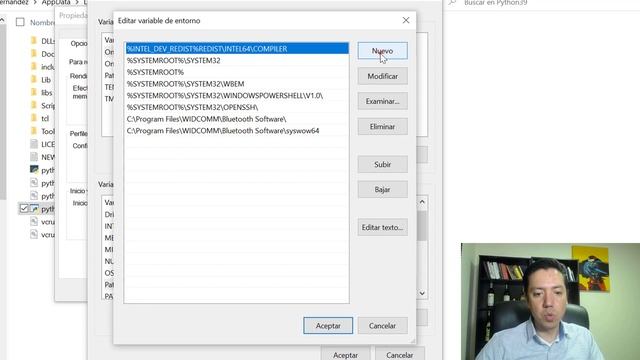
Task: Click the Nuevo button
Action: (x=382, y=51)
